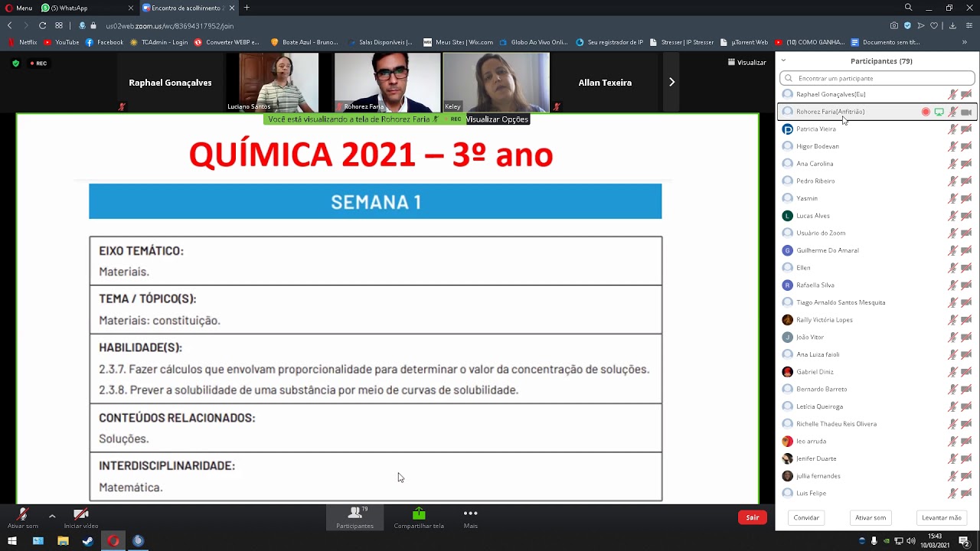Click the Levantar mão button

(x=941, y=517)
